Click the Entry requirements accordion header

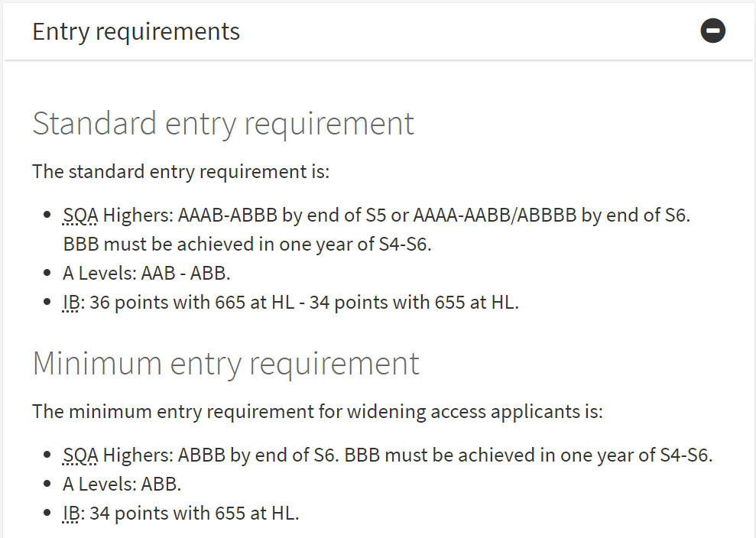[378, 31]
